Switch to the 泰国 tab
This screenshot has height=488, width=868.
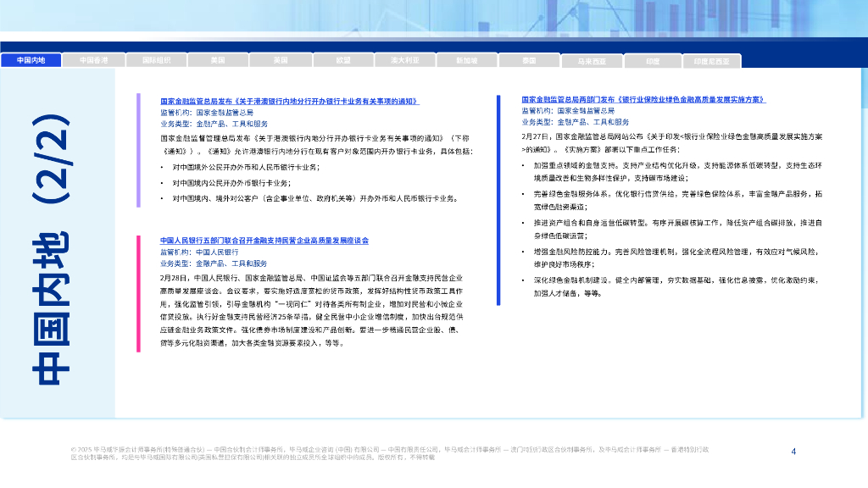529,60
